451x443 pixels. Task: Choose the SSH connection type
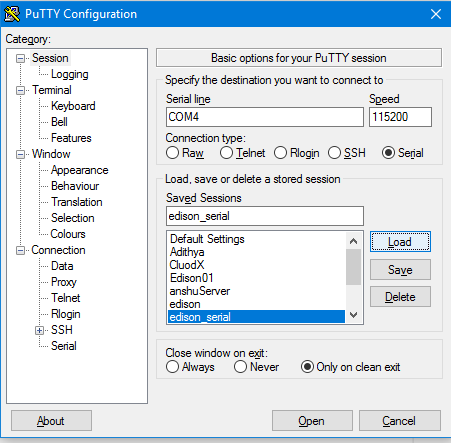click(x=334, y=153)
